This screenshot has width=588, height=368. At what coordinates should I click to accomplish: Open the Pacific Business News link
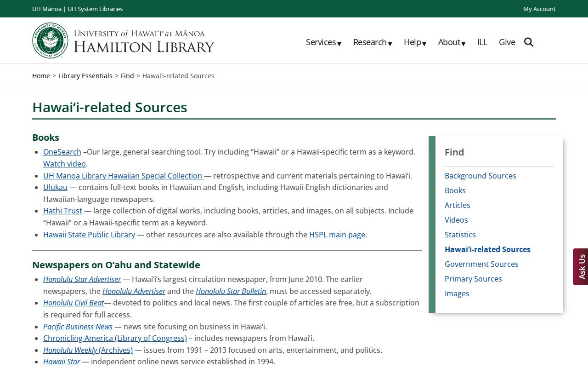pos(78,327)
